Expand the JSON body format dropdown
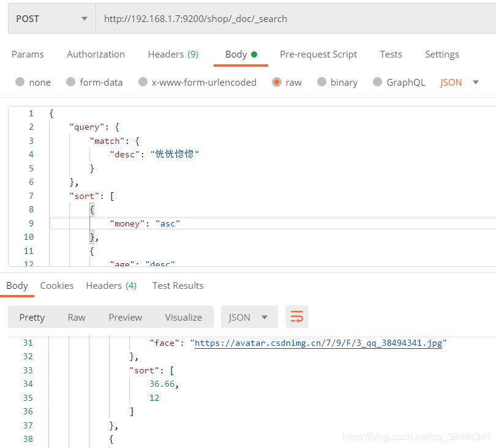 (459, 82)
